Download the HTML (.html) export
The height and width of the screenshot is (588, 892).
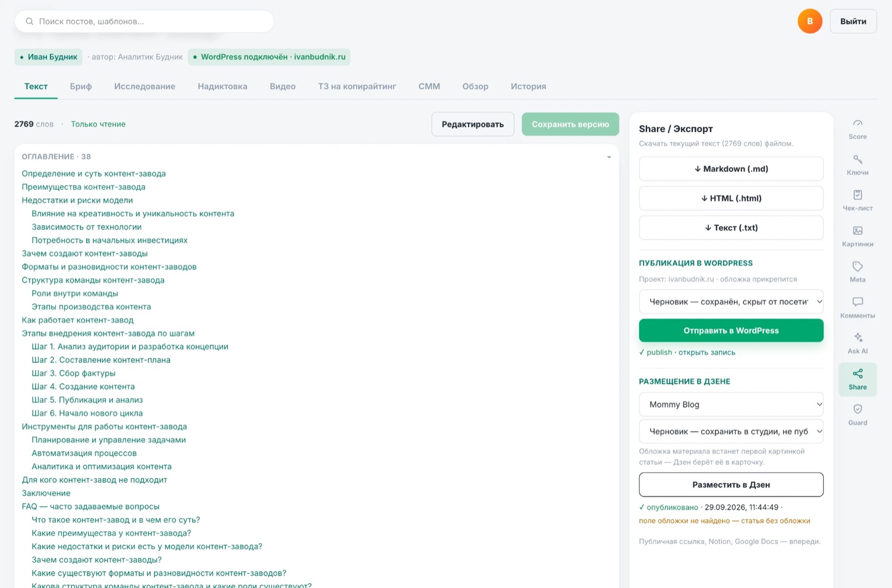(731, 198)
